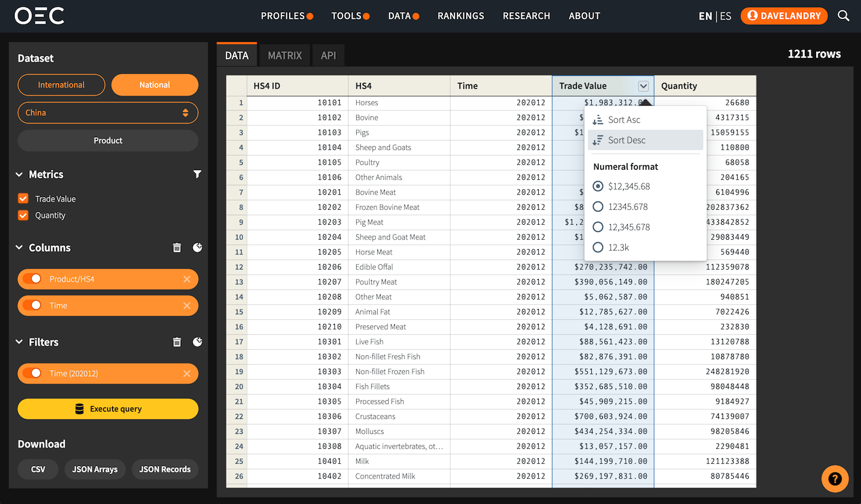Click HS4 ID cell 10303
This screenshot has height=504, width=861.
click(x=298, y=372)
